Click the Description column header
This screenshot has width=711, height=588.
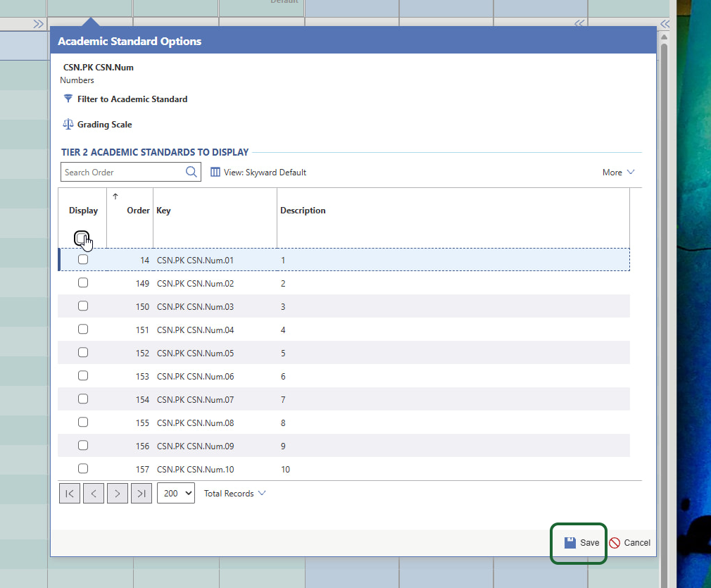tap(303, 210)
